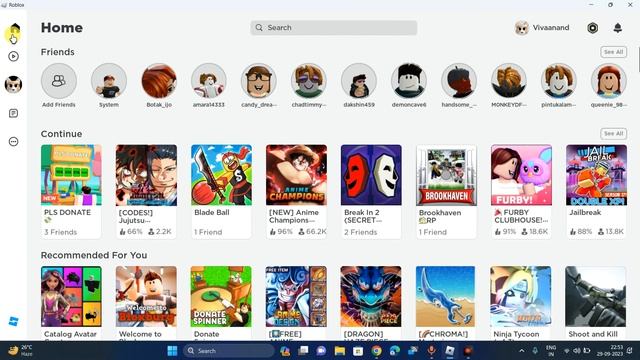This screenshot has height=360, width=640.
Task: Click the Windows Start button on taskbar
Action: point(173,351)
